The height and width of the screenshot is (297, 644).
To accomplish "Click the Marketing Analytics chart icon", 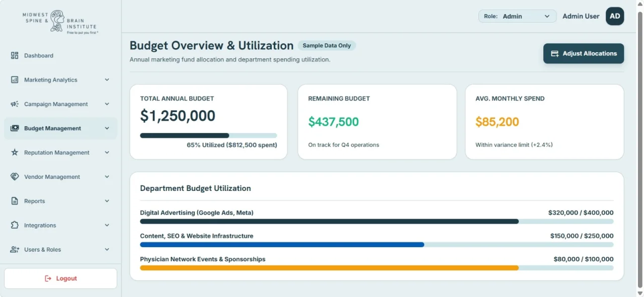I will (x=15, y=80).
